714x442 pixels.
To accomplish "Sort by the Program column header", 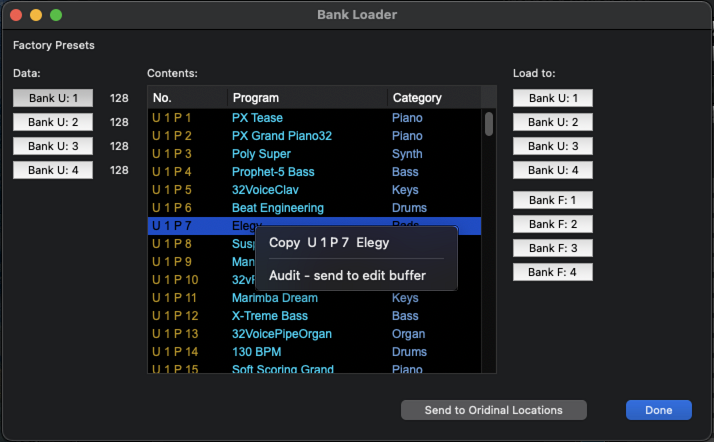I will pos(306,98).
